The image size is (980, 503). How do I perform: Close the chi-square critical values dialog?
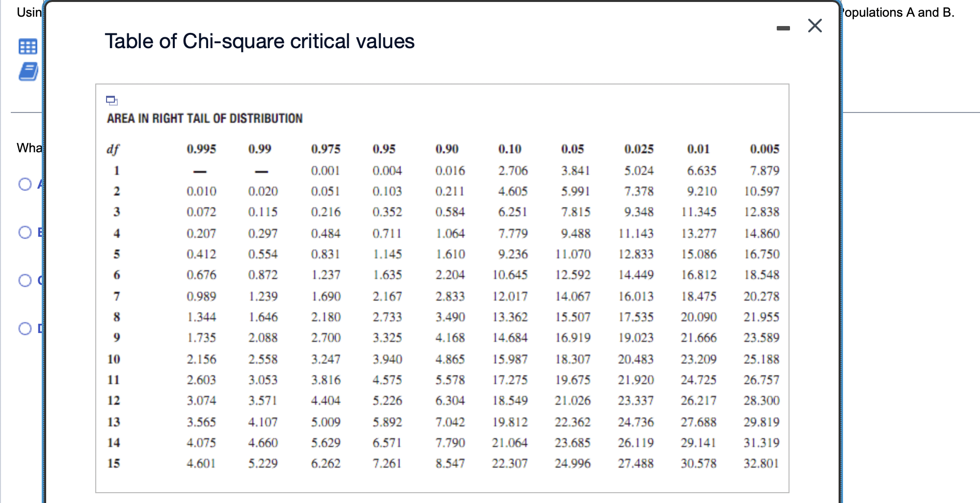815,26
